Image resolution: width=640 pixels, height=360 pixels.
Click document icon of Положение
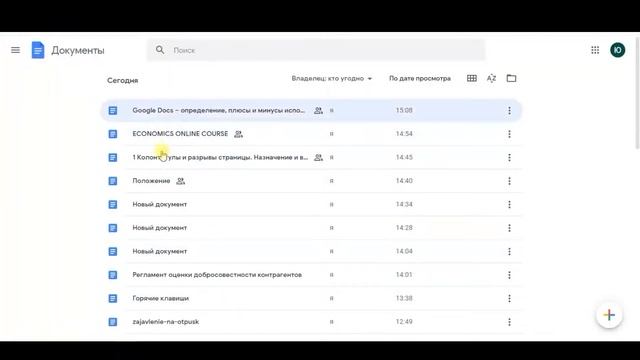tap(113, 181)
